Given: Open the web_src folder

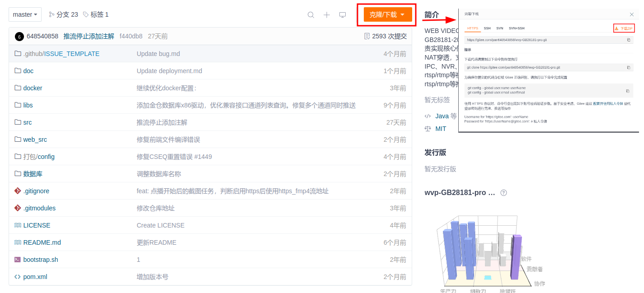Looking at the screenshot, I should click(x=35, y=140).
